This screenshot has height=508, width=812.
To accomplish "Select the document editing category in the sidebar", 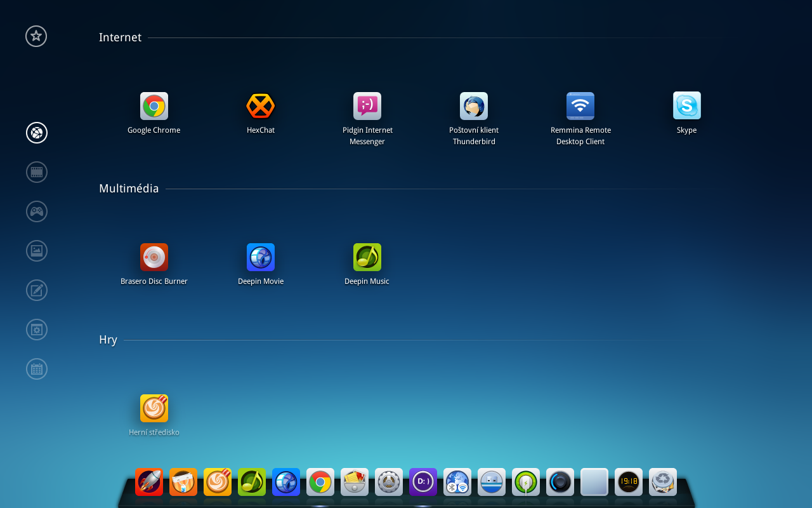I will [36, 290].
